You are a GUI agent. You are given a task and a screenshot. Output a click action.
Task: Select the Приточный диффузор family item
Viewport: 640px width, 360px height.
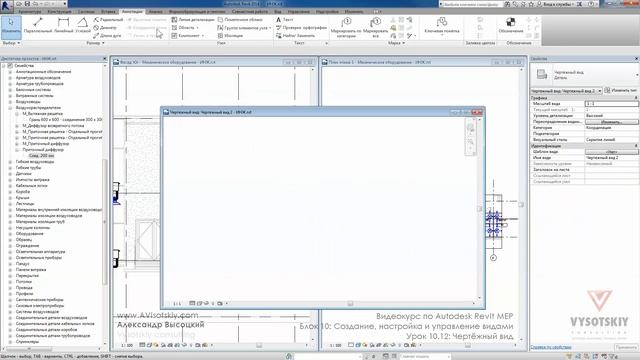pos(43,150)
